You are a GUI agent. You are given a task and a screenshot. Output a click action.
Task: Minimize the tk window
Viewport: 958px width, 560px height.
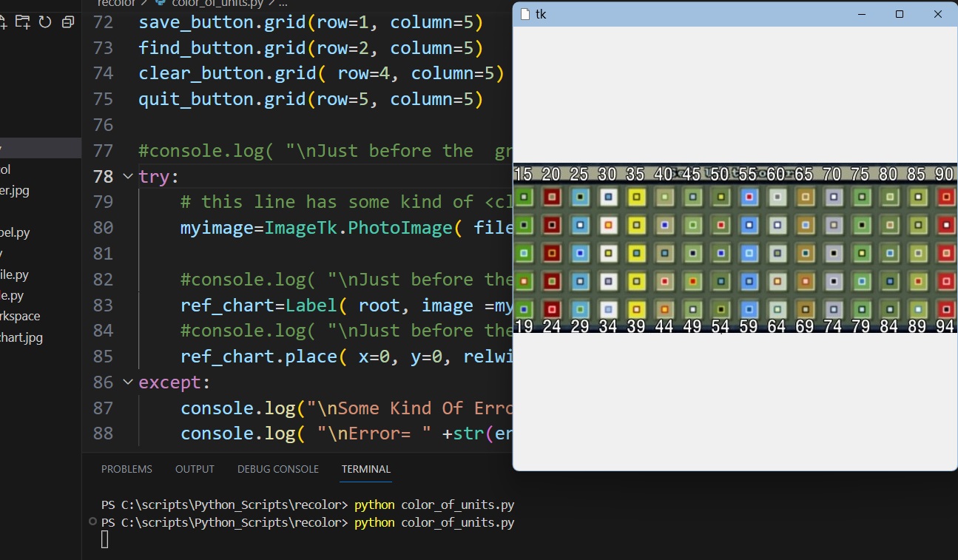(x=861, y=13)
